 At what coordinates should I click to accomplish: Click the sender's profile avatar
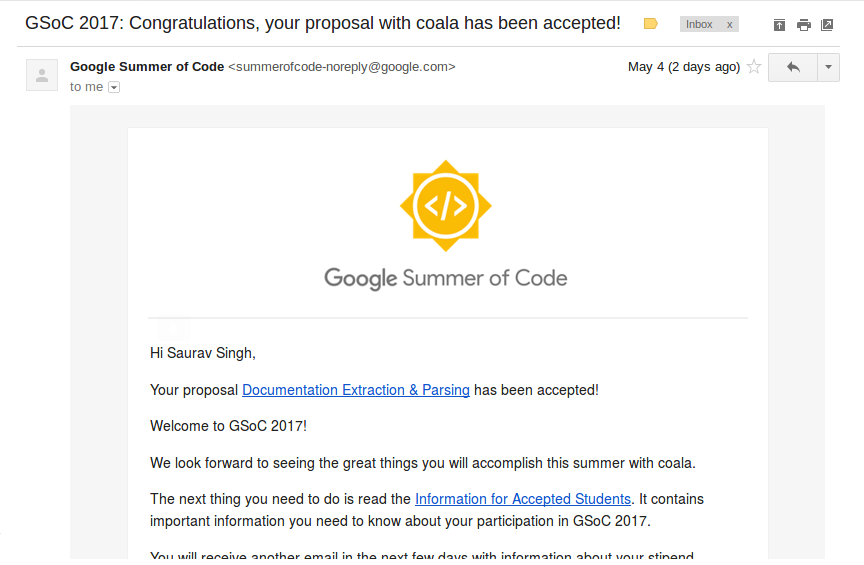[42, 75]
